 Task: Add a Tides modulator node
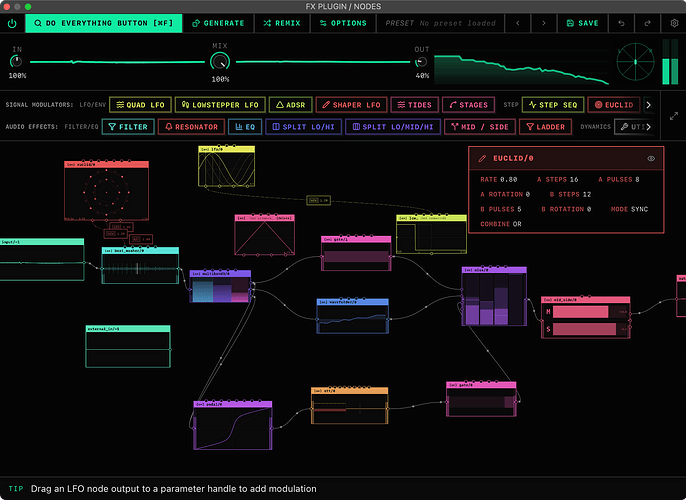(x=414, y=105)
